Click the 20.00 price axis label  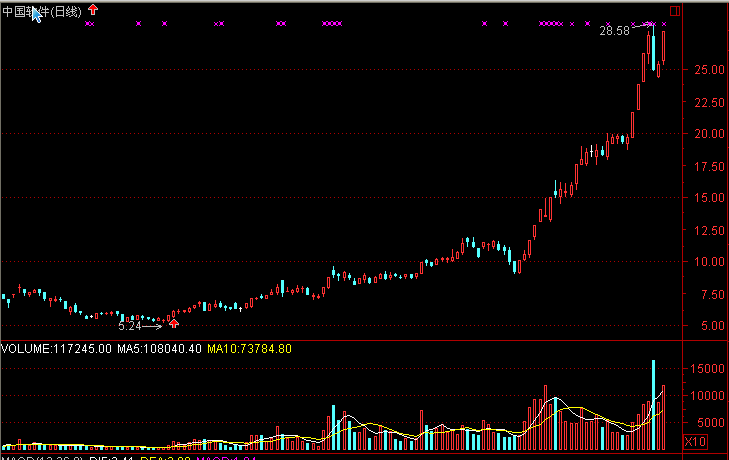709,133
